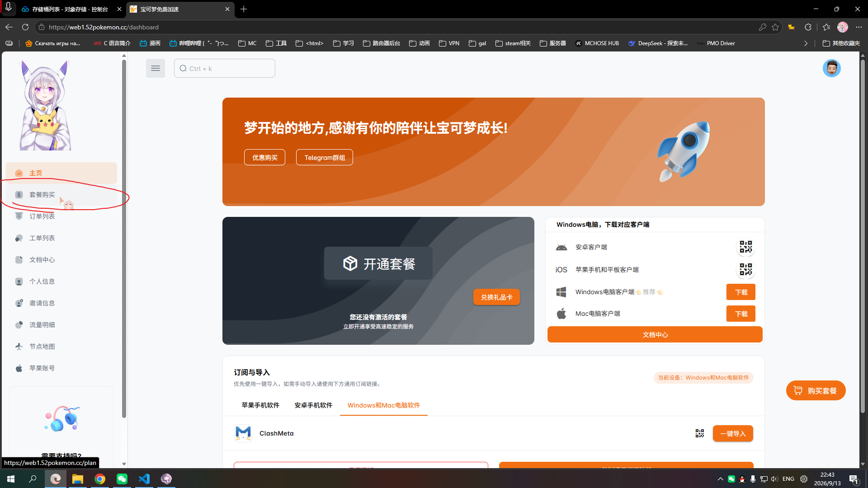Open the VPN bookmarks folder
Viewport: 868px width, 488px height.
(x=449, y=43)
